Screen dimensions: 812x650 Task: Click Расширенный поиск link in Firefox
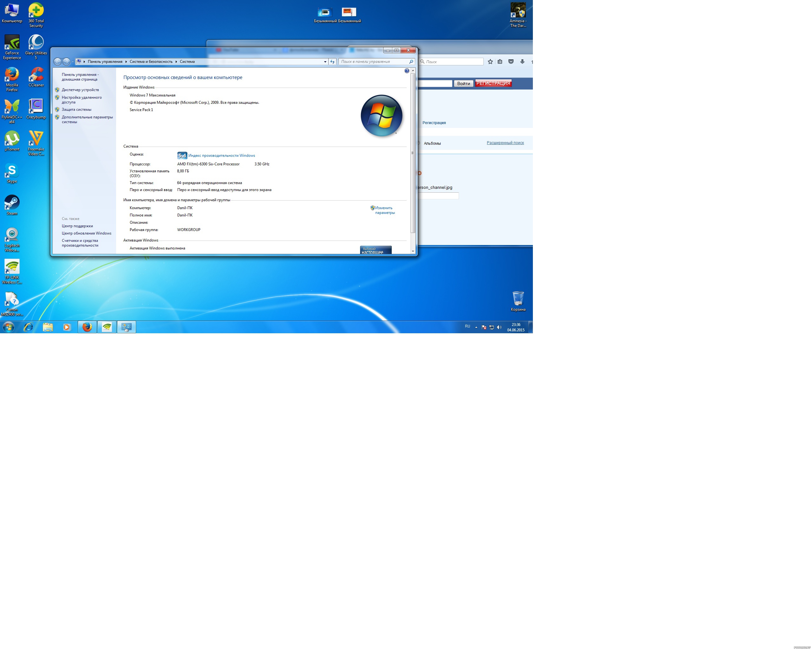pyautogui.click(x=505, y=143)
